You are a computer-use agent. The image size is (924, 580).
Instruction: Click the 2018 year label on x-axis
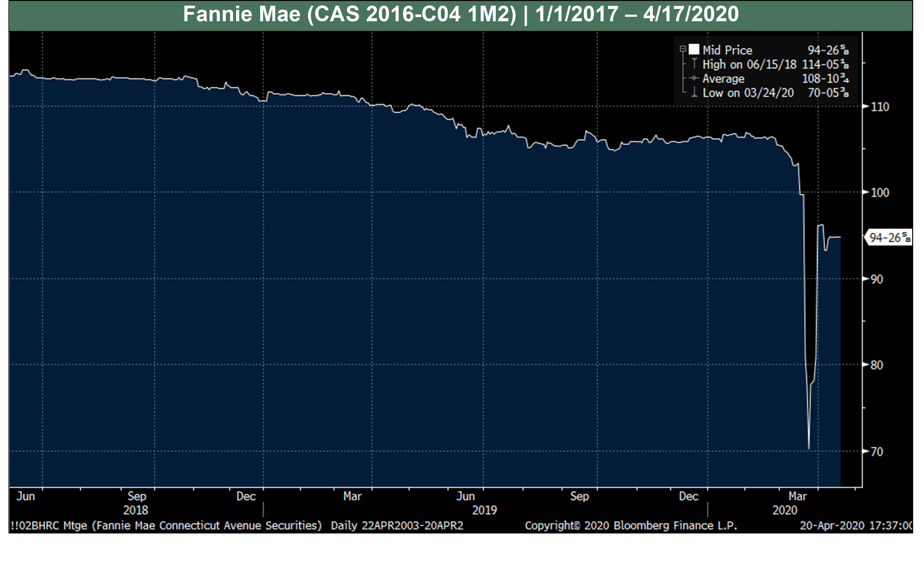click(x=135, y=510)
